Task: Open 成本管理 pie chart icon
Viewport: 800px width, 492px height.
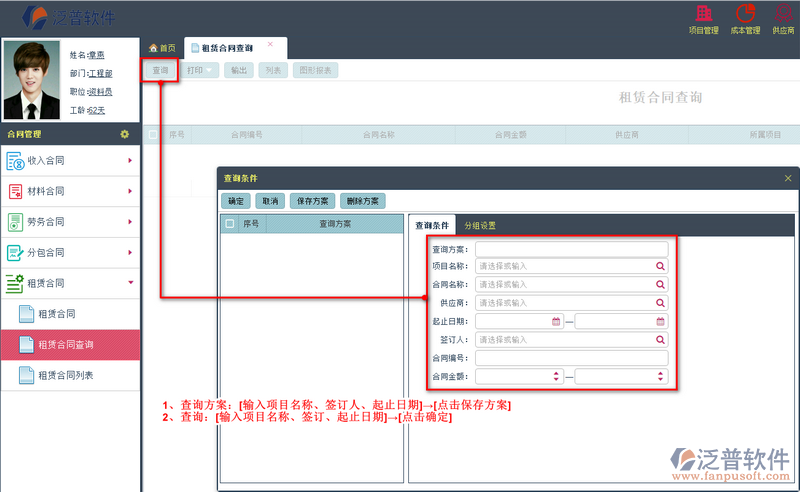Action: [745, 13]
